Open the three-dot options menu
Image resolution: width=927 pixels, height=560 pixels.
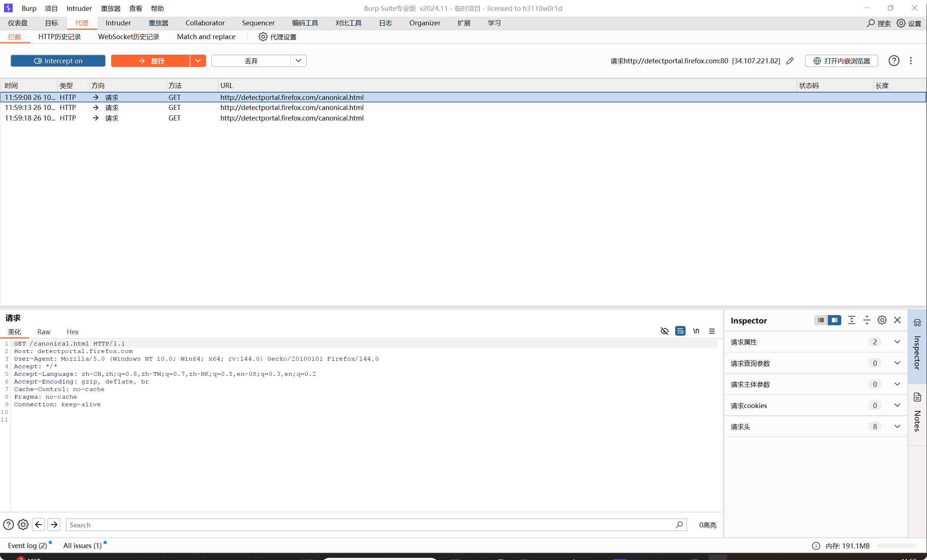(x=910, y=60)
